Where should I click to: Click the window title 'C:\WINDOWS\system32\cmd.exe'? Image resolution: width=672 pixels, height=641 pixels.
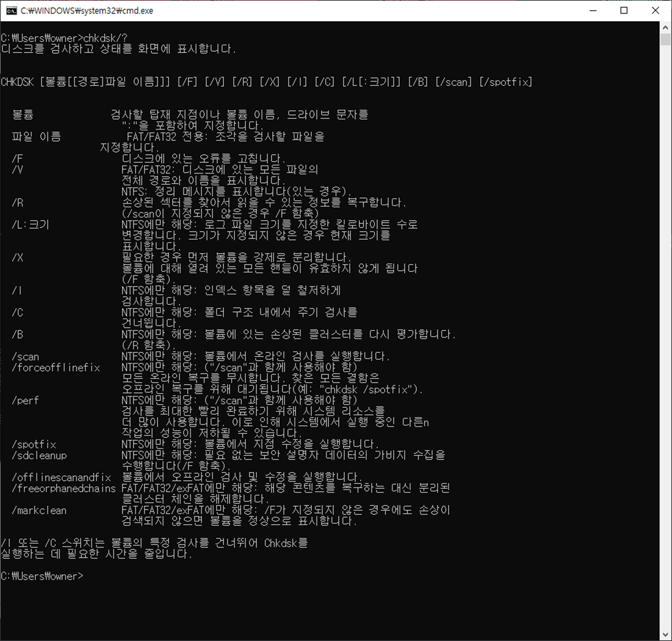coord(87,11)
